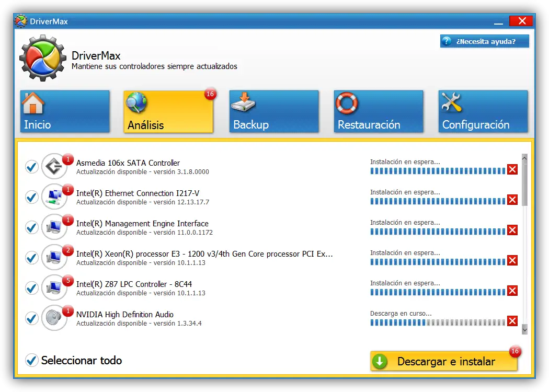This screenshot has width=549, height=392.
Task: Cancel the Management Engine Interface install with red X
Action: (512, 230)
